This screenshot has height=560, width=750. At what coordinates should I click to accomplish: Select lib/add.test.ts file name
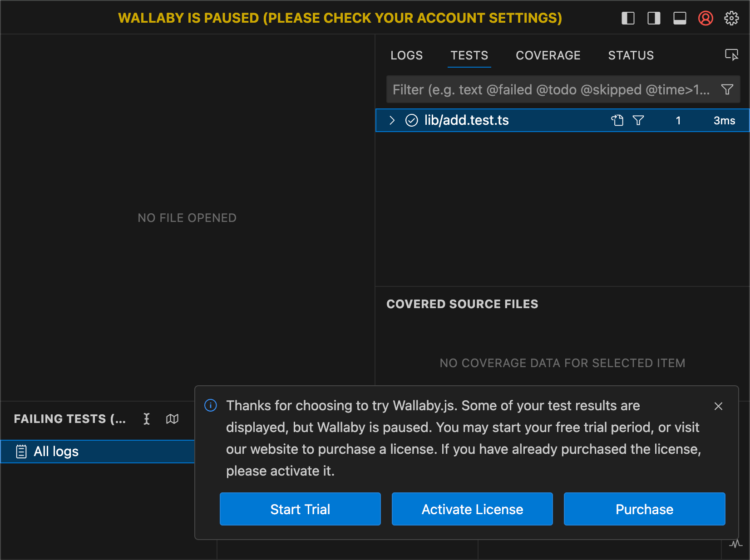pyautogui.click(x=466, y=120)
